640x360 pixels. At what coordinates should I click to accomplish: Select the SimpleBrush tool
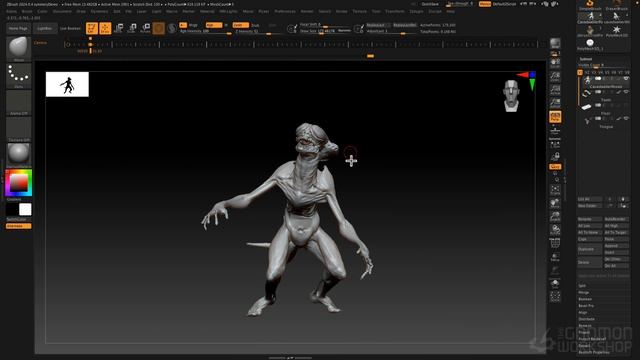[x=590, y=5]
